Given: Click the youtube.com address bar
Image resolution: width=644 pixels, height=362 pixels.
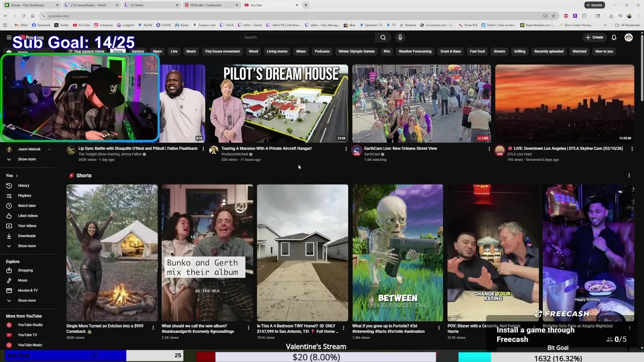Looking at the screenshot, I should (292, 16).
